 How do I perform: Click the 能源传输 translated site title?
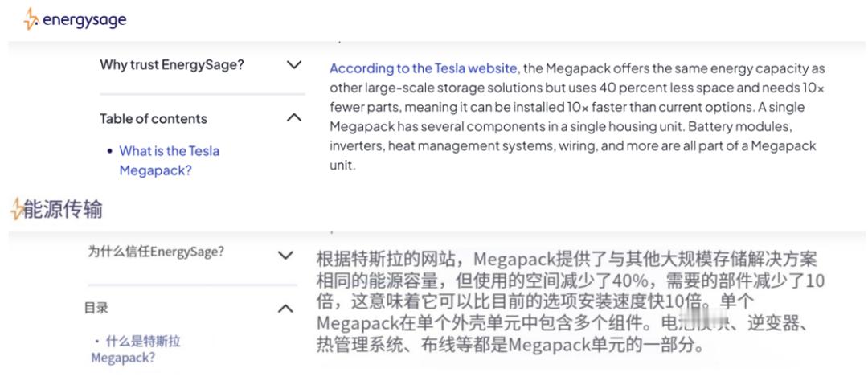point(63,210)
